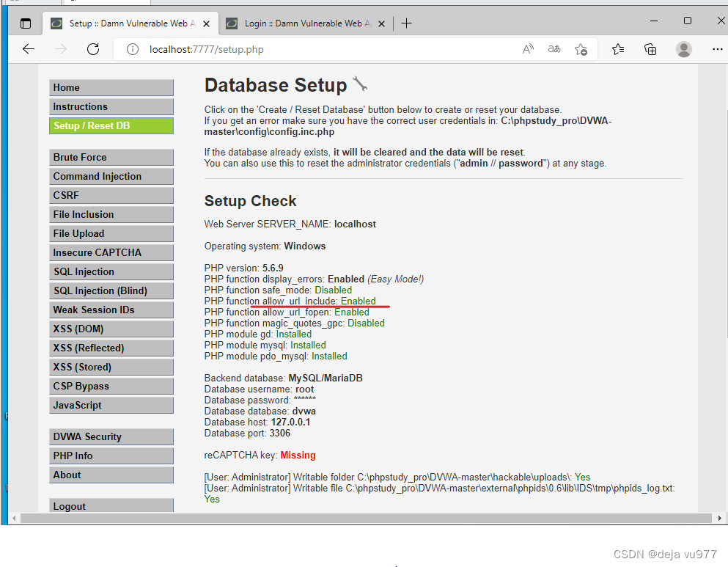Click the reCAPTCHA key 'Missing' text
The height and width of the screenshot is (567, 728).
(x=298, y=455)
